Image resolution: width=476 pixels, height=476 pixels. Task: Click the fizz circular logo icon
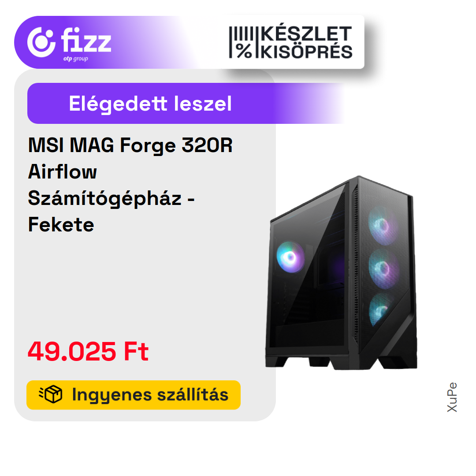point(41,42)
